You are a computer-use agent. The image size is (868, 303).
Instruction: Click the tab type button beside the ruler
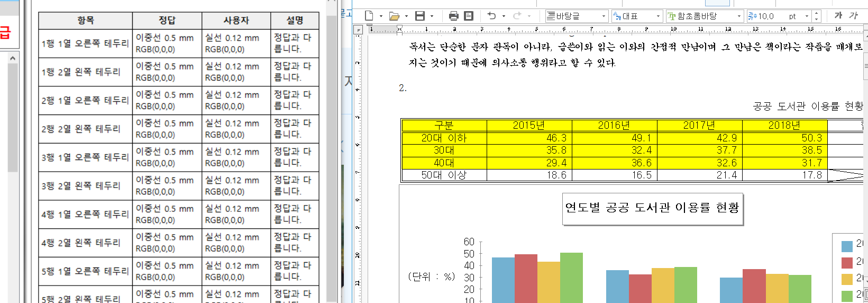(359, 30)
